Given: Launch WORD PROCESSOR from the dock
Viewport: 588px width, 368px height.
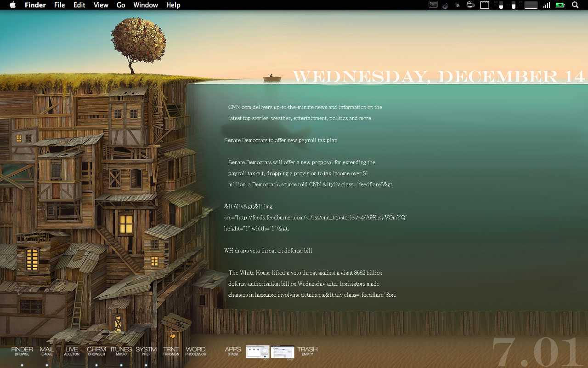Looking at the screenshot, I should (x=196, y=351).
